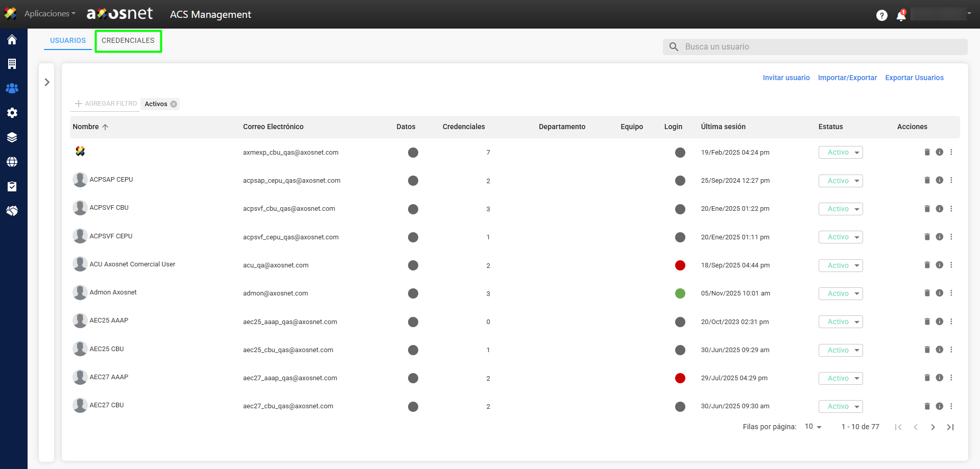Open info icon for Admon Axosnet
The height and width of the screenshot is (469, 980).
[x=939, y=293]
